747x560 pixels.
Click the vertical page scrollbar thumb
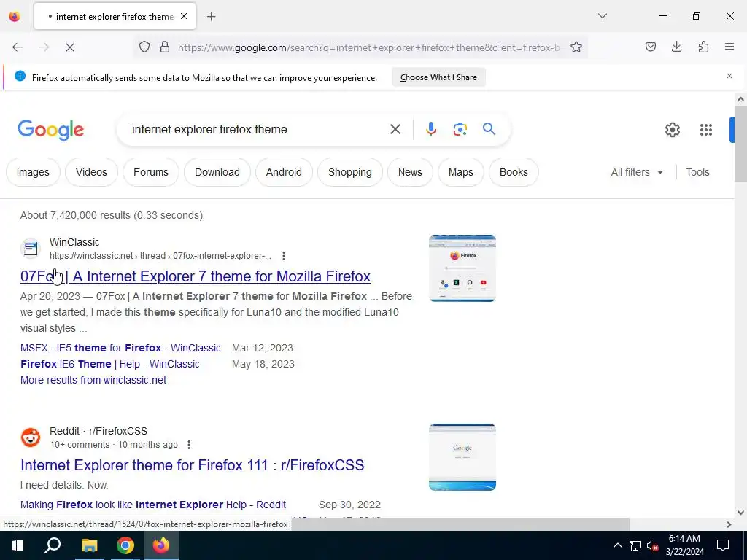click(x=740, y=144)
